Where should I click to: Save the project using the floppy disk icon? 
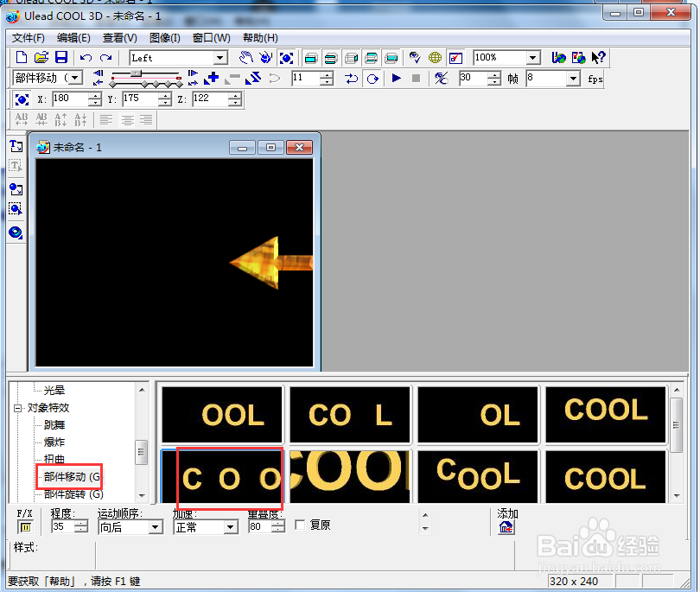[x=61, y=58]
